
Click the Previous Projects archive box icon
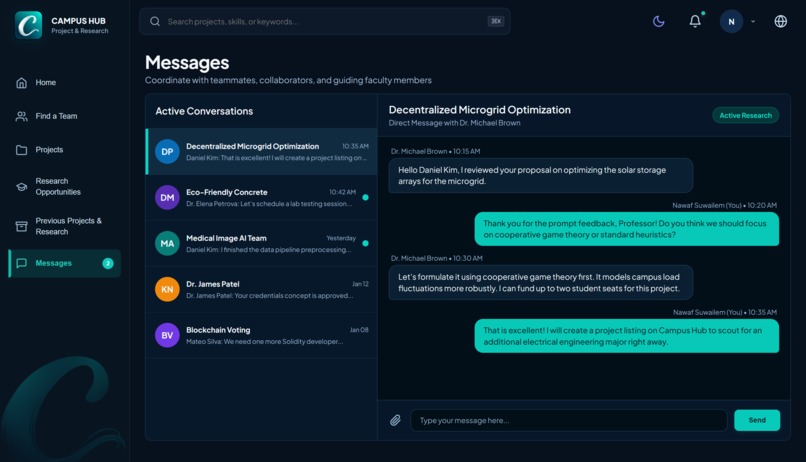tap(22, 226)
